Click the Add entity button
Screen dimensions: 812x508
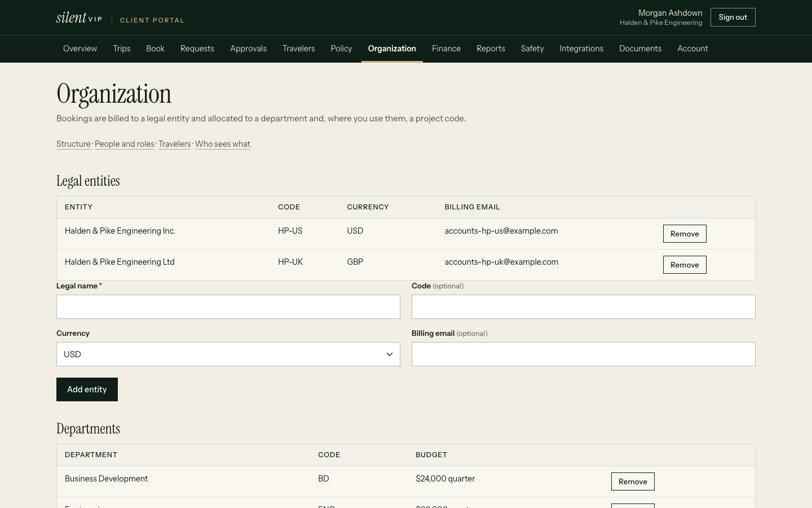coord(87,389)
